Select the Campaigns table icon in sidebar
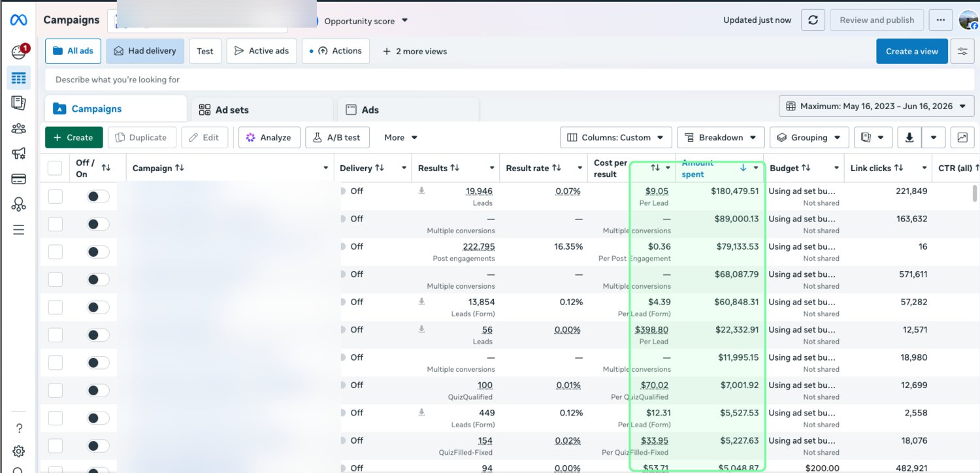The height and width of the screenshot is (473, 980). coord(18,78)
